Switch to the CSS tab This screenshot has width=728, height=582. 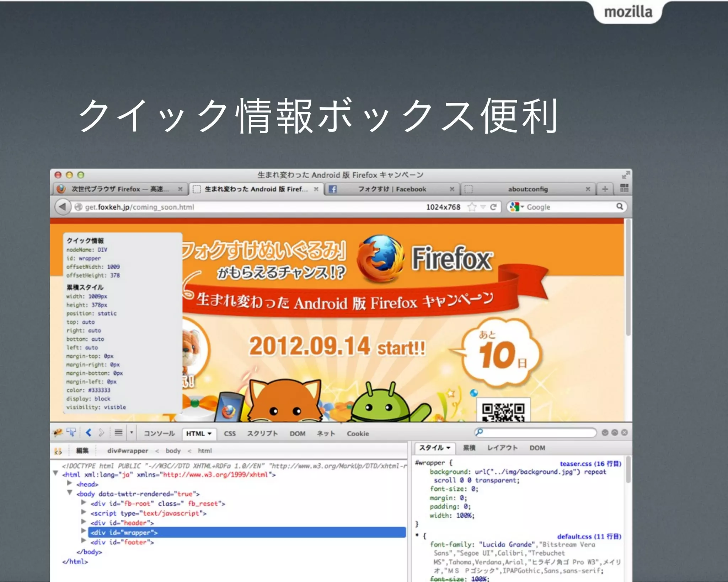(230, 433)
